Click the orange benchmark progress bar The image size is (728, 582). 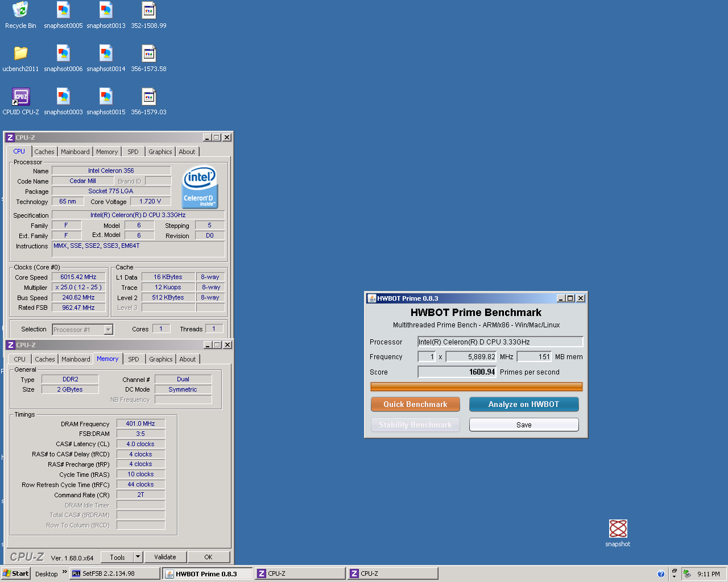477,387
